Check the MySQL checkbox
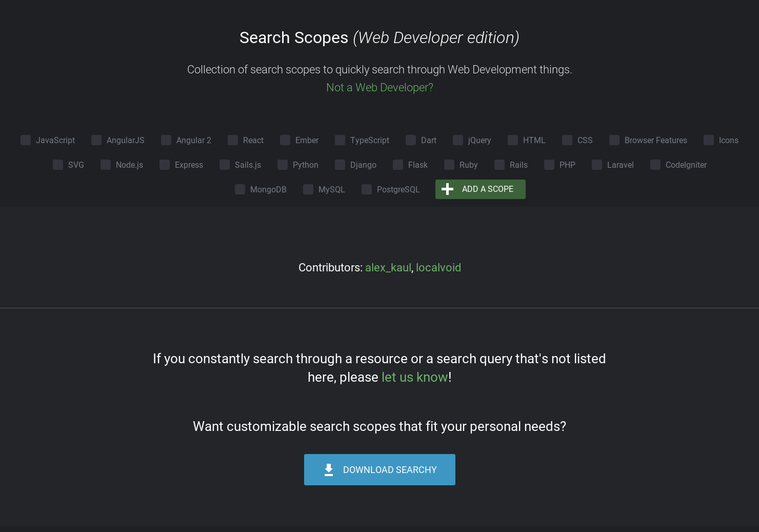 tap(308, 189)
